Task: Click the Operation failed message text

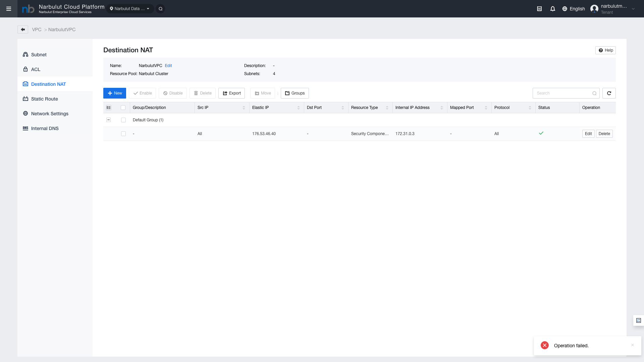Action: 571,346
